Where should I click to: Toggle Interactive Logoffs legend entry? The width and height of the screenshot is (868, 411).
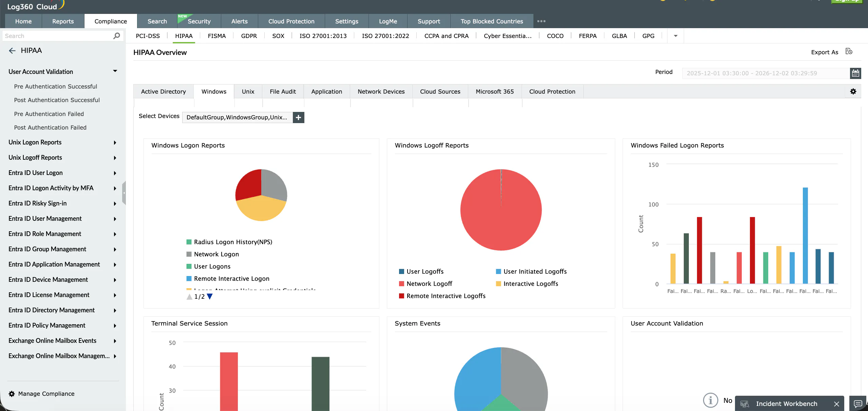point(527,283)
